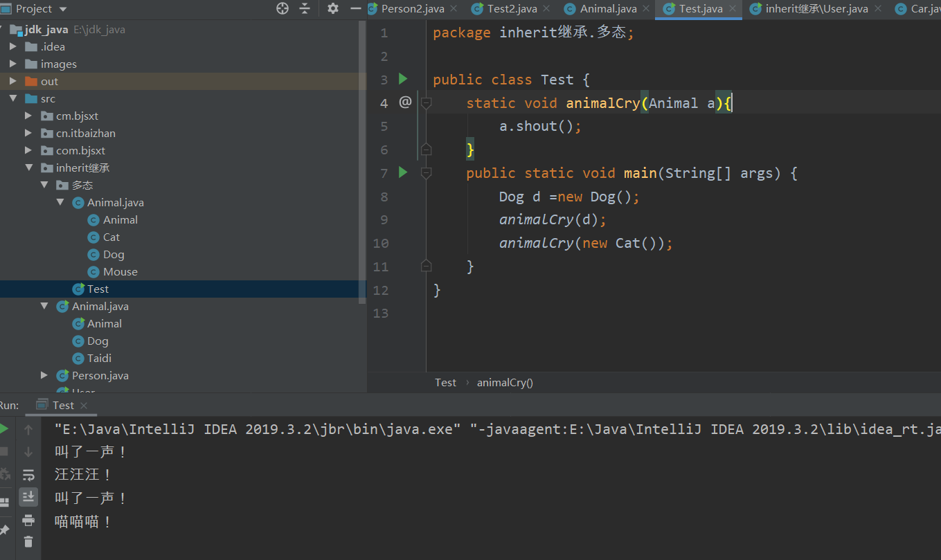Click fold end marker on line 6
941x560 pixels.
click(426, 149)
